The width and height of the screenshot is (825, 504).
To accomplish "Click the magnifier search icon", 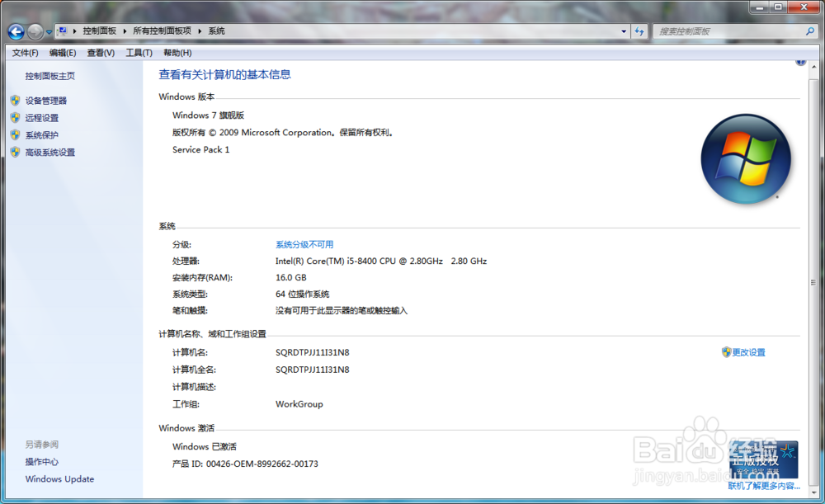I will click(810, 31).
